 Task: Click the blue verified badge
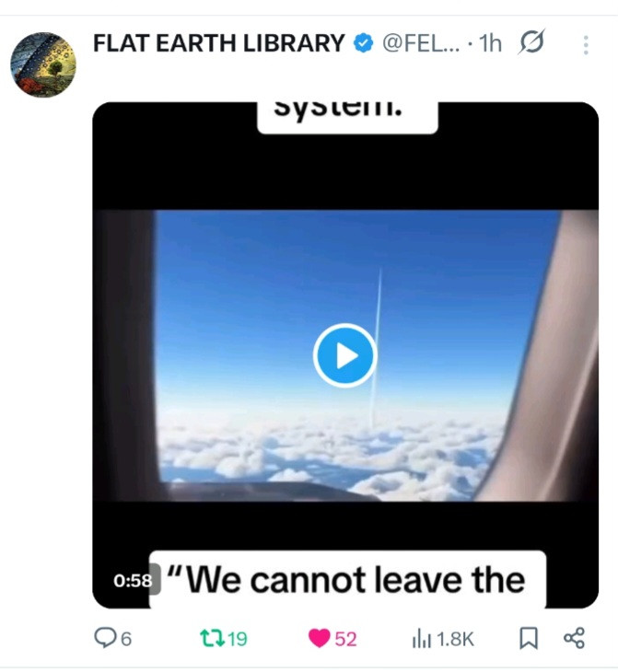pos(363,43)
